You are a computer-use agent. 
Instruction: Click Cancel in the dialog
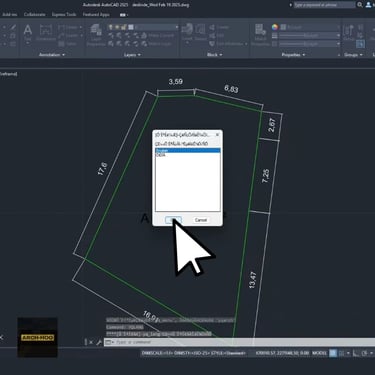tap(201, 220)
